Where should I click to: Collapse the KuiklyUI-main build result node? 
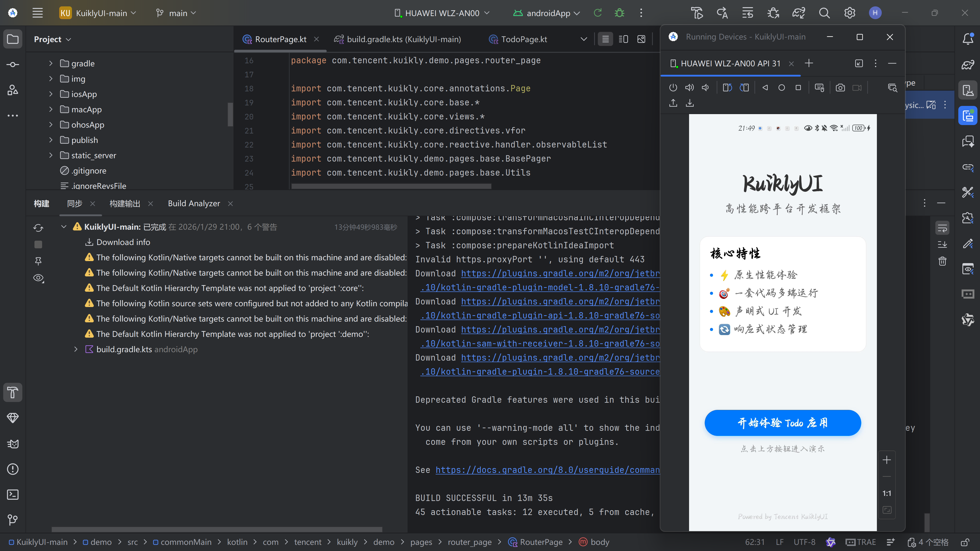64,227
